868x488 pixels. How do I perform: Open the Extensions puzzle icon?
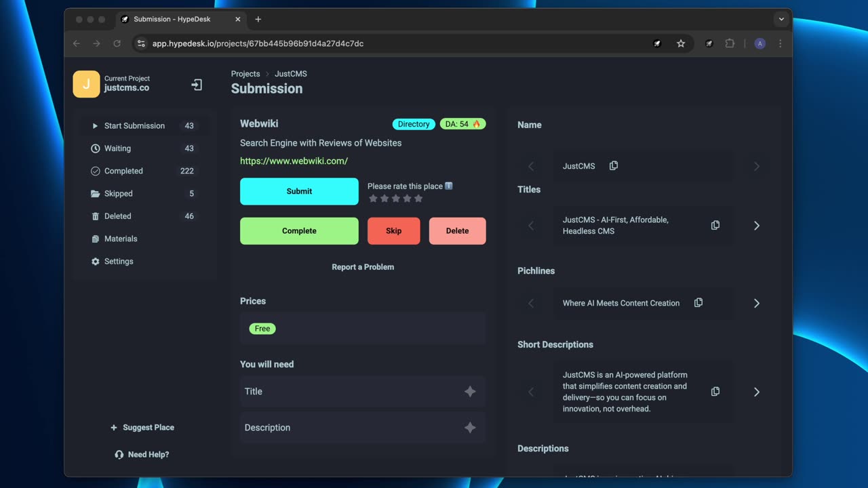coord(730,43)
